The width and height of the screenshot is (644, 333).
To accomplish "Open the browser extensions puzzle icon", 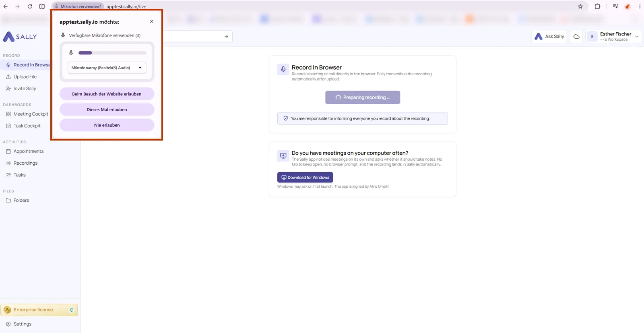I will pyautogui.click(x=597, y=6).
